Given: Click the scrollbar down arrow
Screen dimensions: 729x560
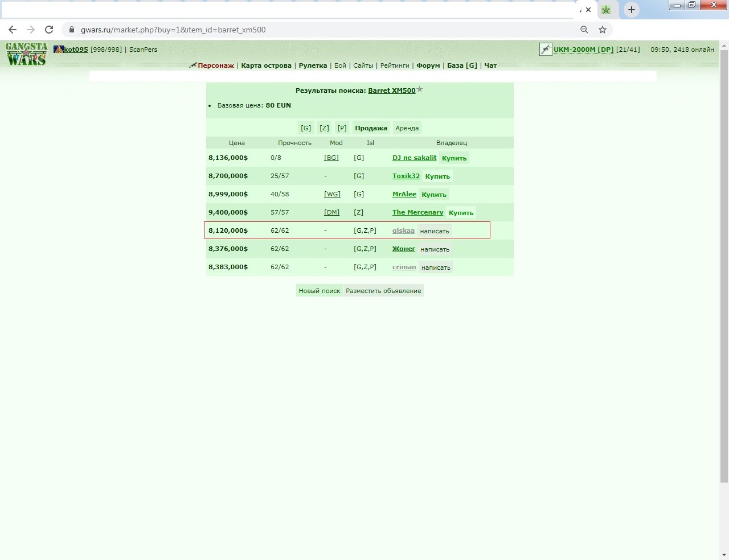Looking at the screenshot, I should tap(724, 555).
